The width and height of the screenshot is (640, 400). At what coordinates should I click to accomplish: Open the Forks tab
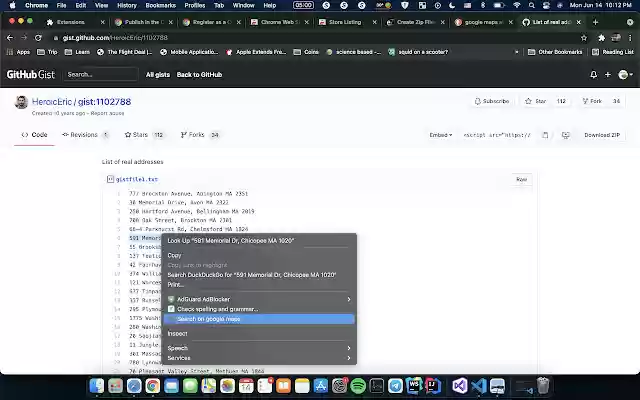(x=200, y=135)
